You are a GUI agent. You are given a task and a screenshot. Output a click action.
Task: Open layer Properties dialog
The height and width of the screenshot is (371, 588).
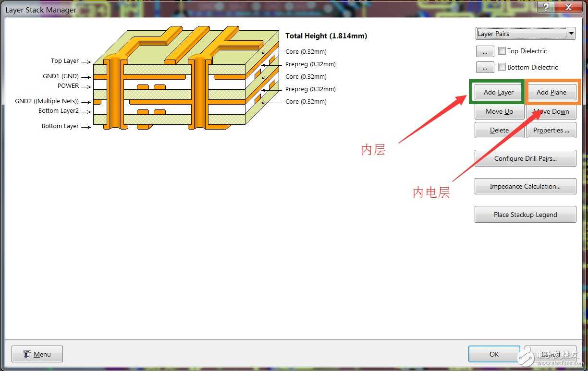pyautogui.click(x=551, y=130)
